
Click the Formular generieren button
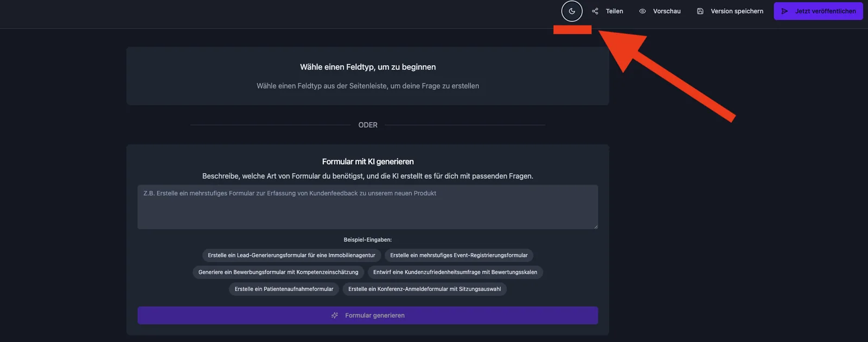pos(368,315)
